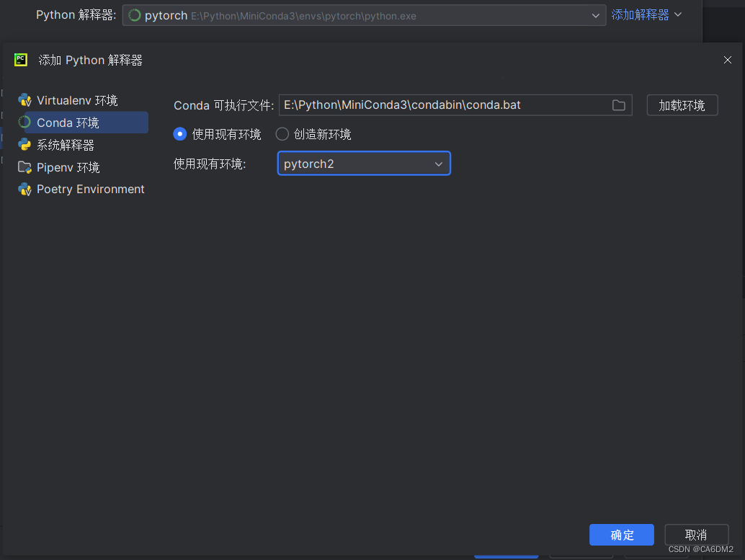
Task: Click green Python icon next to pytorch interpreter
Action: point(135,14)
